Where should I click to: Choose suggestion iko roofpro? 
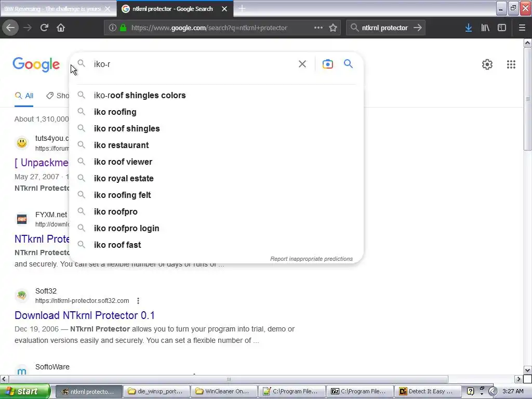click(216, 212)
